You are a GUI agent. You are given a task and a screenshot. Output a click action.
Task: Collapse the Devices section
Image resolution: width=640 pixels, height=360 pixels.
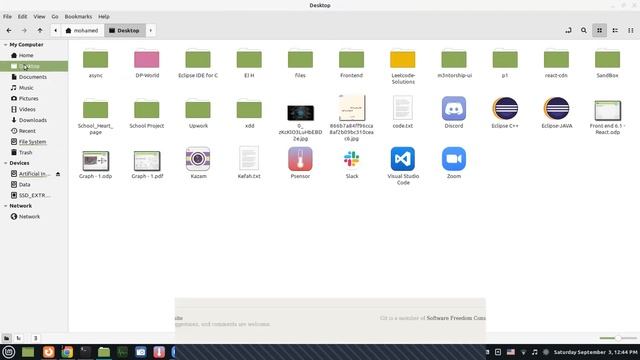(x=5, y=163)
